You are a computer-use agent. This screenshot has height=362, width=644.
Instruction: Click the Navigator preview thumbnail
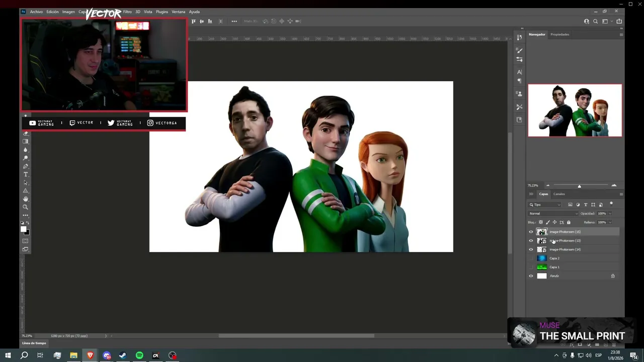pos(575,111)
